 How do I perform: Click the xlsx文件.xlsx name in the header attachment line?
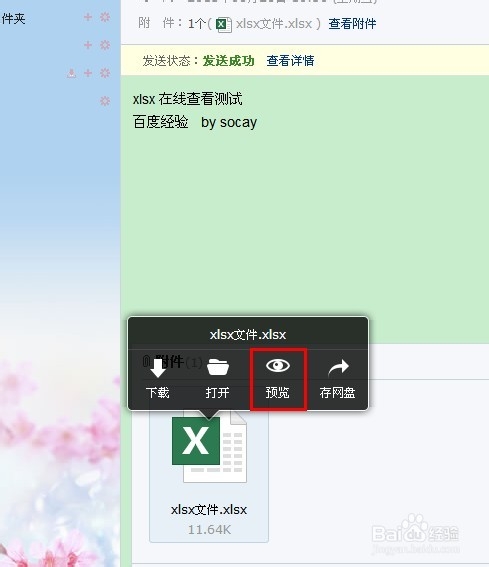pos(274,24)
